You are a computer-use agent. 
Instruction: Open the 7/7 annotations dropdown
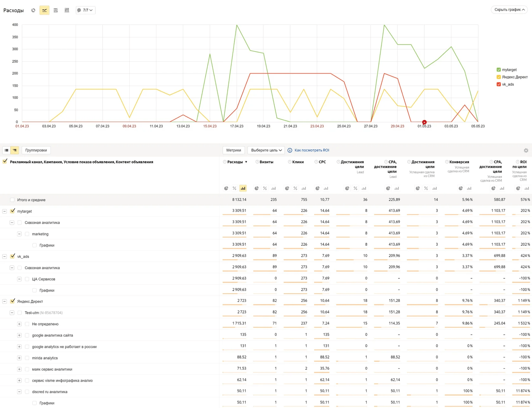coord(85,10)
